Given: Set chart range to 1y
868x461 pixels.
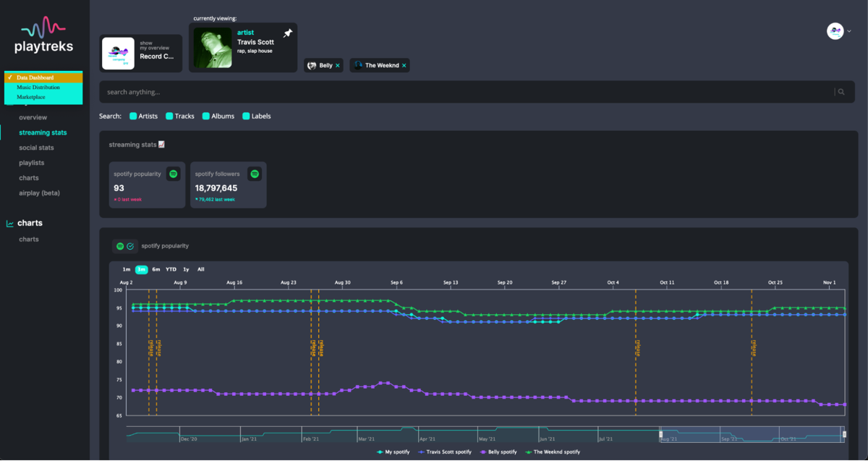Looking at the screenshot, I should pos(186,269).
